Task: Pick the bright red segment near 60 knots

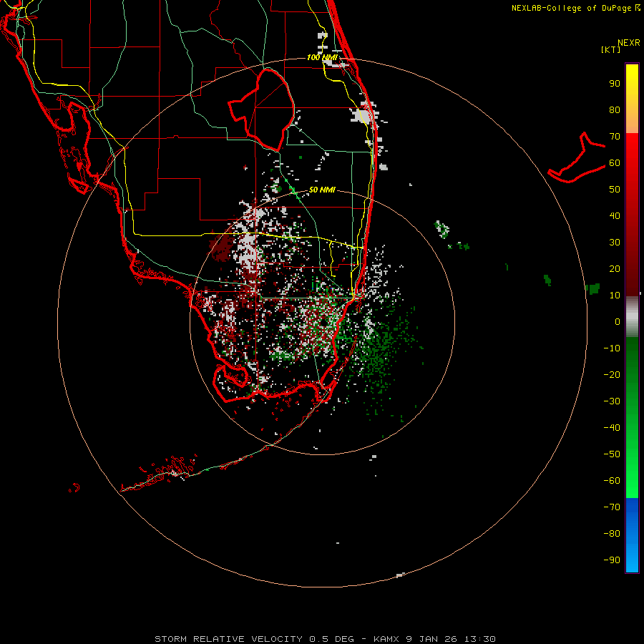Action: click(632, 158)
